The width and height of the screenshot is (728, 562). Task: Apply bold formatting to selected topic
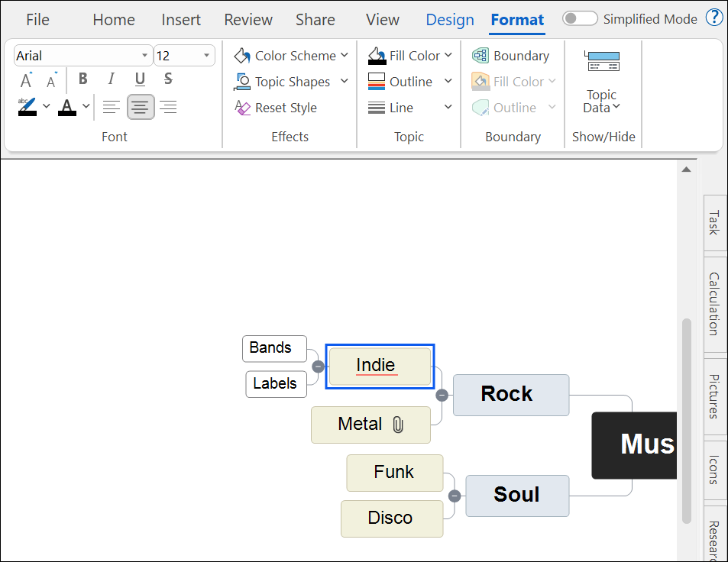(83, 79)
